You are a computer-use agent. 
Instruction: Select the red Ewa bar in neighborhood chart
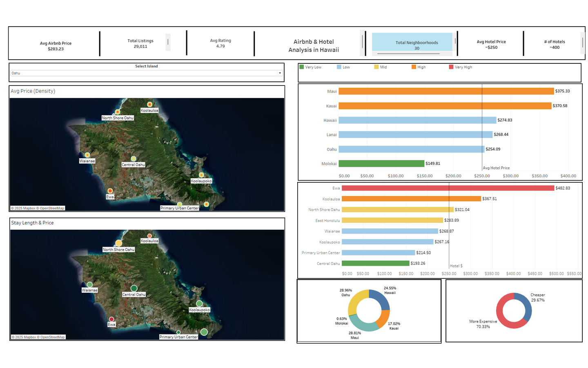pyautogui.click(x=448, y=188)
